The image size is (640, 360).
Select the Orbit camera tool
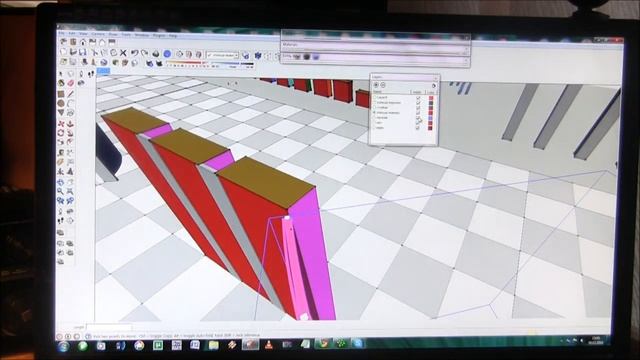click(61, 182)
